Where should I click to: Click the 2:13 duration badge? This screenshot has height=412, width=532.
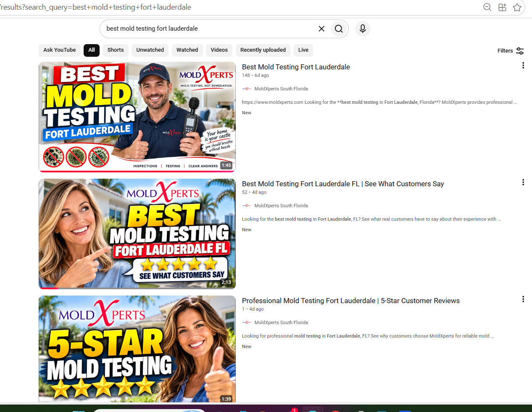(226, 282)
